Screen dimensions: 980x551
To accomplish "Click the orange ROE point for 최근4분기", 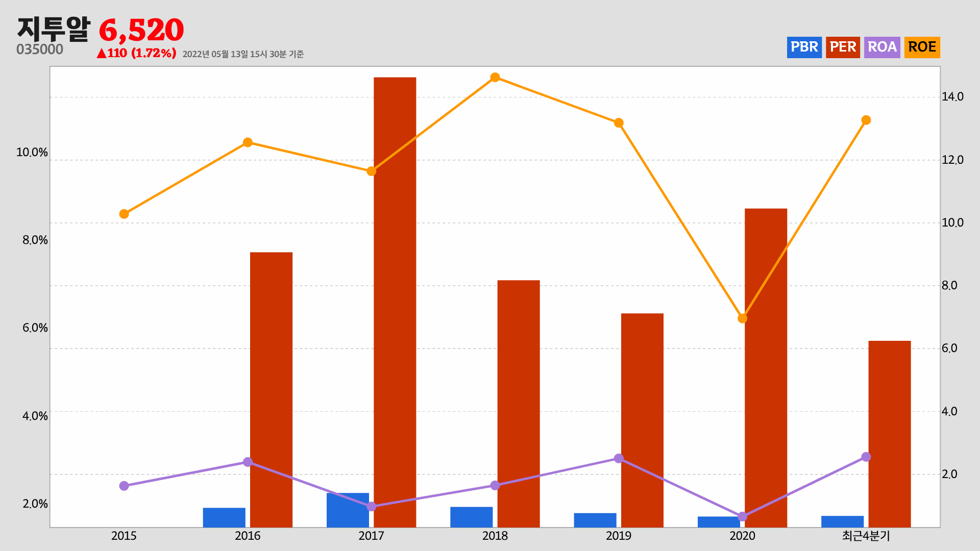I will 866,120.
